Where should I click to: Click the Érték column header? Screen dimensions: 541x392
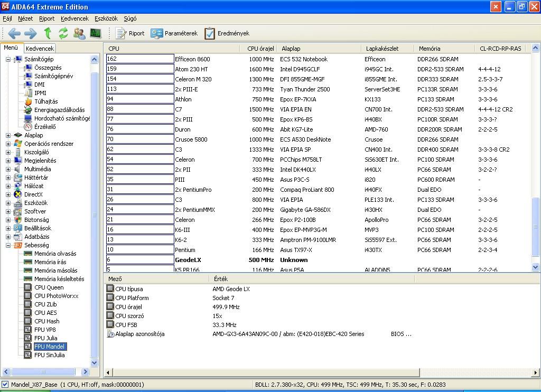[312, 279]
